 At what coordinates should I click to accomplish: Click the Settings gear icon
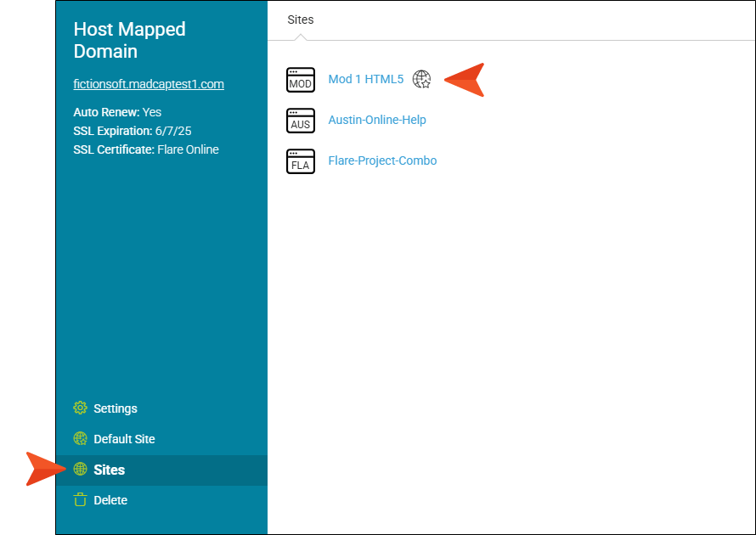point(80,408)
